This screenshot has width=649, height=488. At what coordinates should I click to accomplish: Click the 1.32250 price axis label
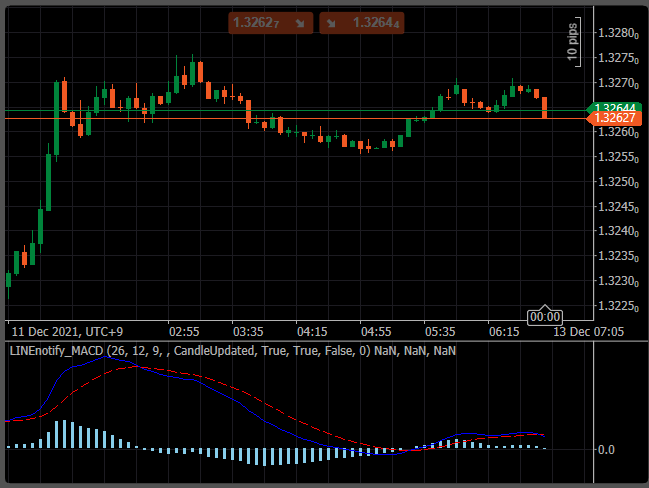click(618, 306)
